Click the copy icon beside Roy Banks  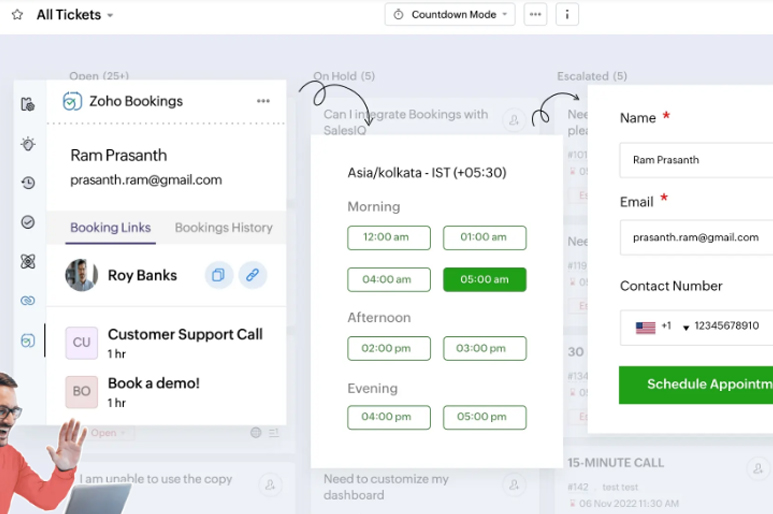pyautogui.click(x=218, y=275)
